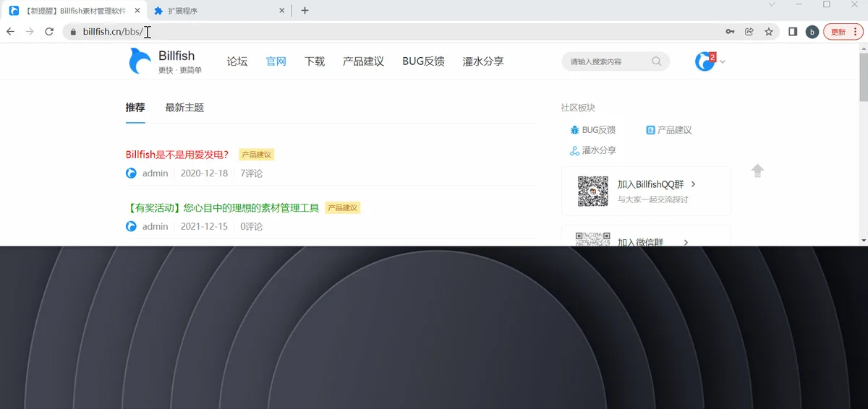This screenshot has width=868, height=409.
Task: Click the 加入微信群 QR code image
Action: point(592,238)
